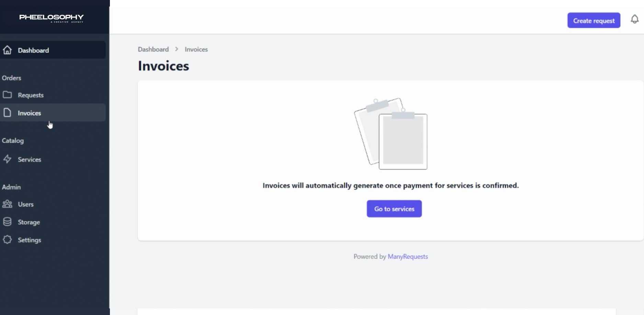Navigate to Users under Admin
Screen dimensions: 644x315
click(x=26, y=204)
